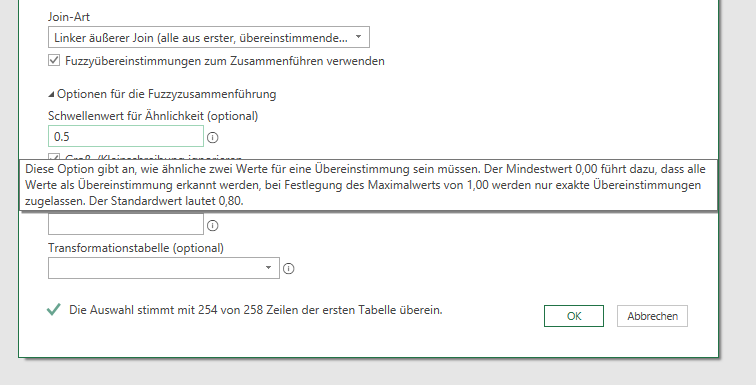This screenshot has height=385, width=756.
Task: Click the info icon beside the Transformationstabelle dropdown
Action: click(288, 268)
